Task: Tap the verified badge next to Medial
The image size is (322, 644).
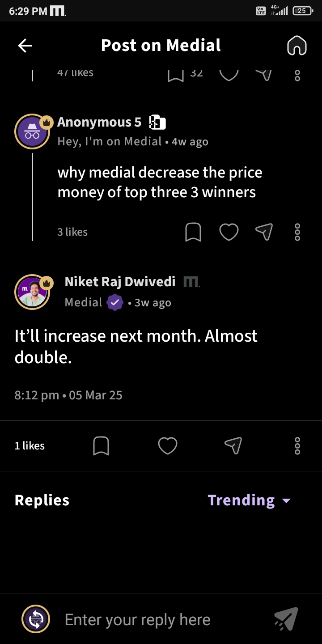Action: click(x=115, y=303)
